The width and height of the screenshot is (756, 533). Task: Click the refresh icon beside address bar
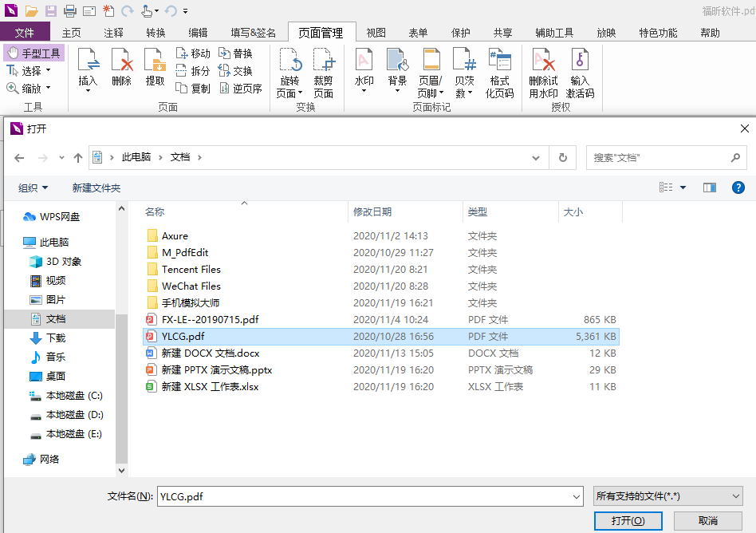pos(563,158)
